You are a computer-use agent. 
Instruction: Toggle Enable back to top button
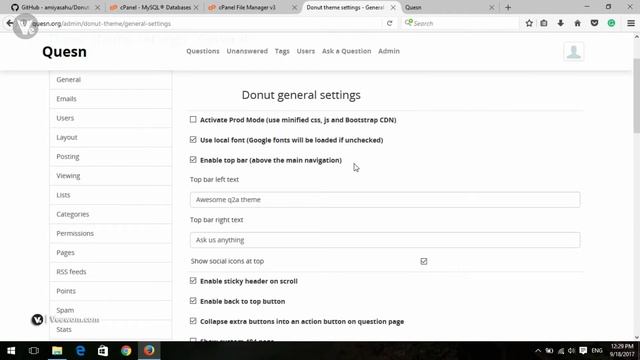pyautogui.click(x=193, y=301)
